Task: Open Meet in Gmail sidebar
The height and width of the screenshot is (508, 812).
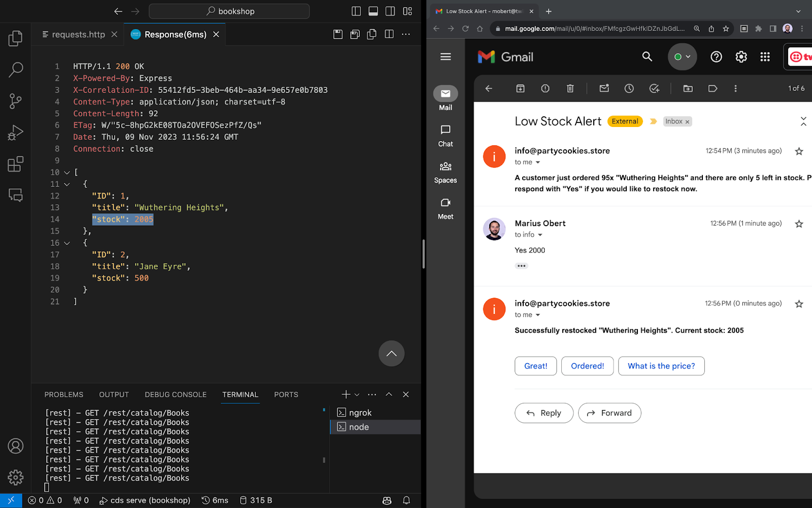Action: pyautogui.click(x=446, y=208)
